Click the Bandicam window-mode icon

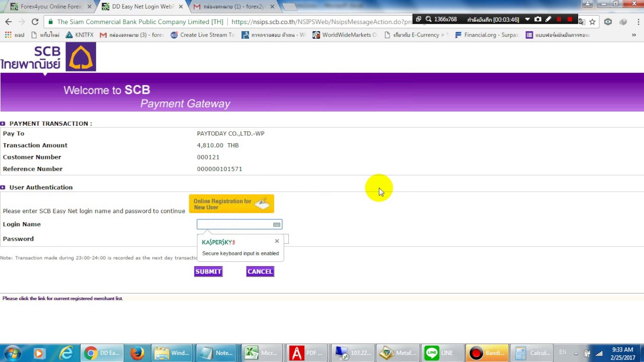418,19
